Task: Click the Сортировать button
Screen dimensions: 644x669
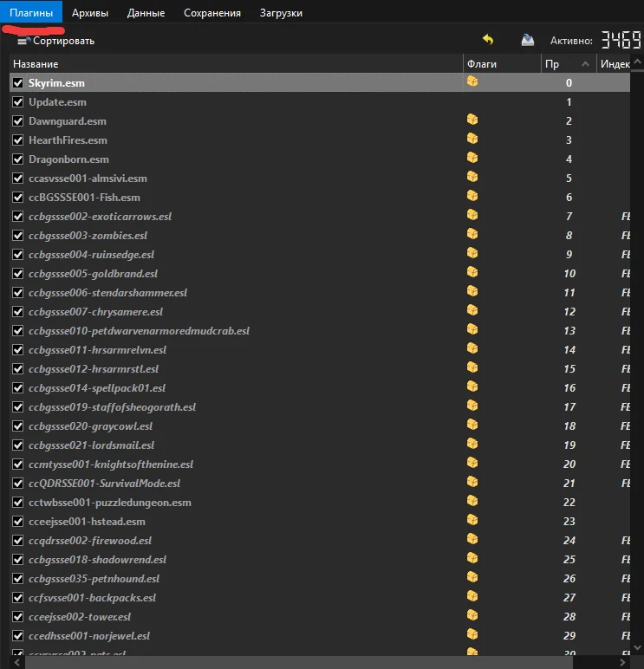Action: pos(56,41)
